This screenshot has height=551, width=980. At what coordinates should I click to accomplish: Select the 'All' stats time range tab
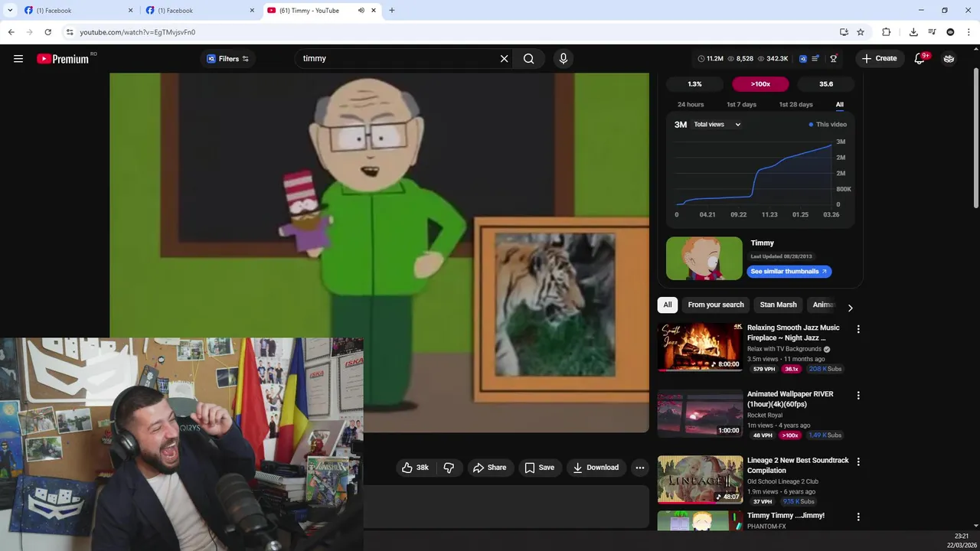(x=840, y=105)
